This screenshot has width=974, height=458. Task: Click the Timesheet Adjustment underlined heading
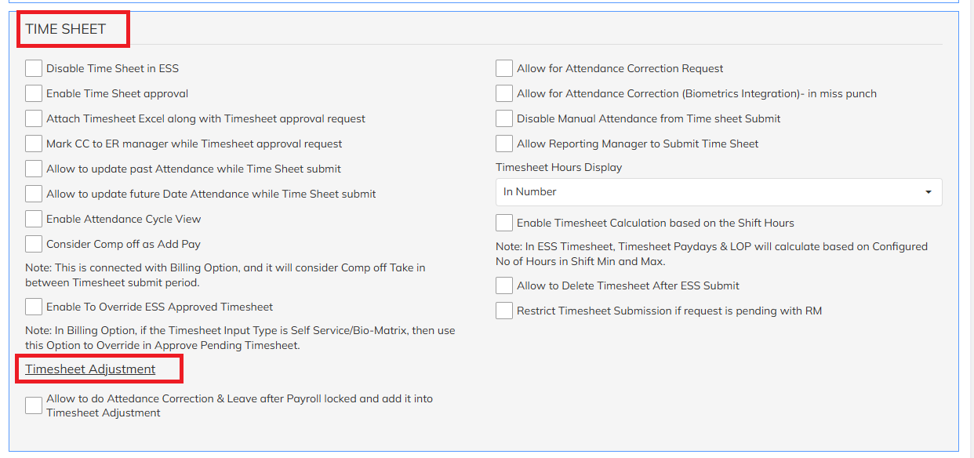point(90,369)
